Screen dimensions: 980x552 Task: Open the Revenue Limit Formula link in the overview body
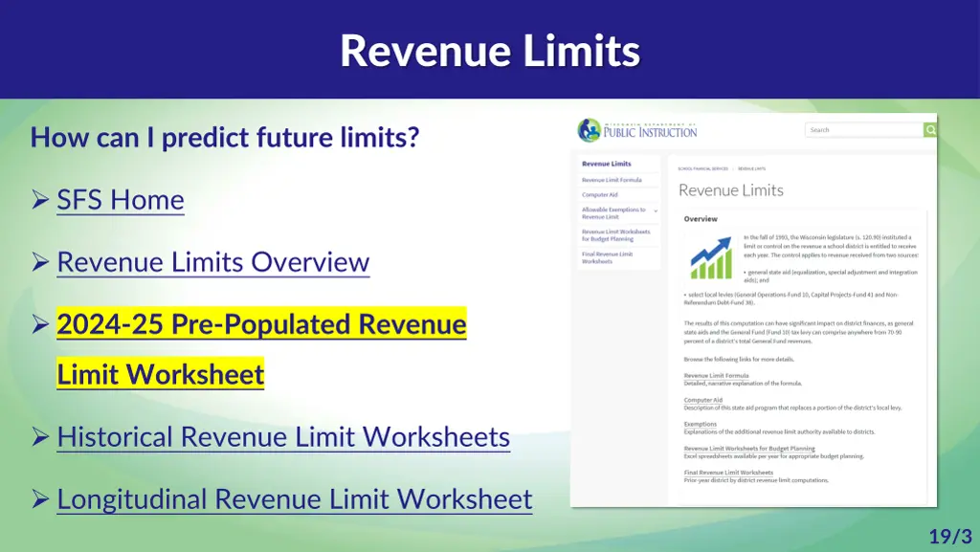pos(716,375)
